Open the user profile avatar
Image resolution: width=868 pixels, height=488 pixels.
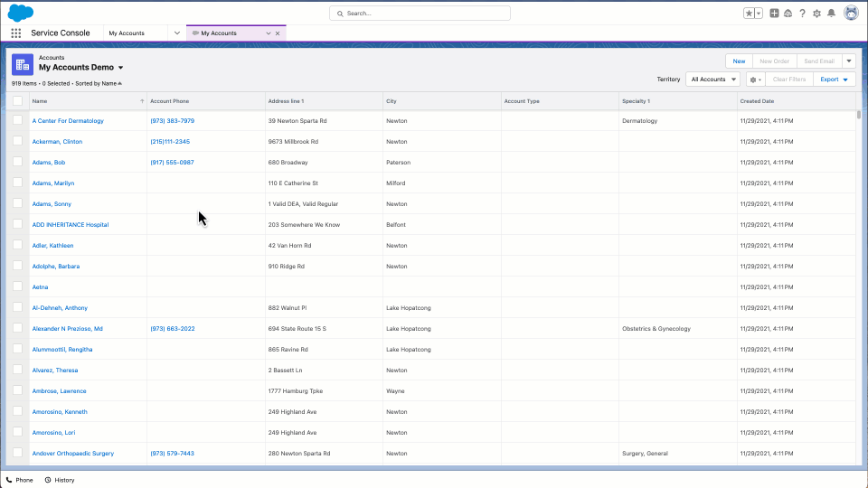point(851,13)
